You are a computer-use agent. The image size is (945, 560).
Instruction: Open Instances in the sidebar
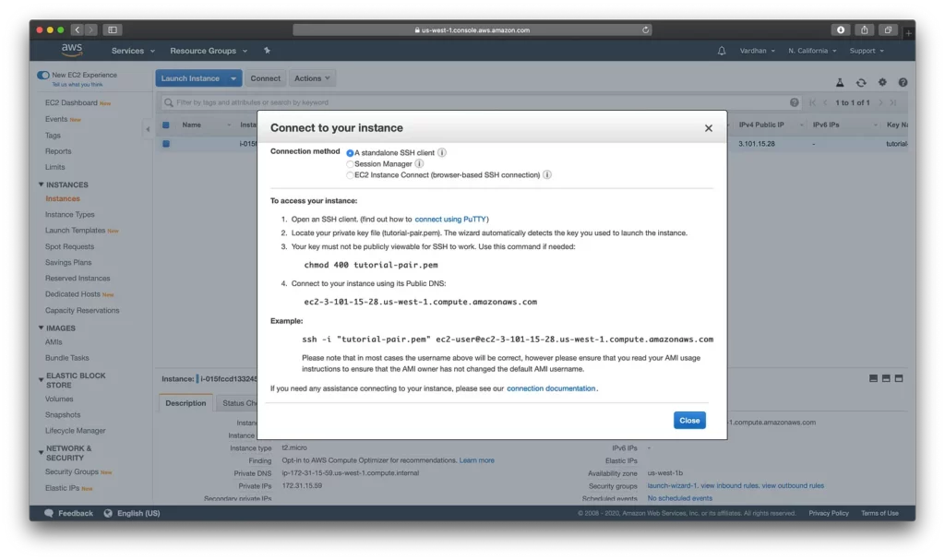click(x=63, y=199)
